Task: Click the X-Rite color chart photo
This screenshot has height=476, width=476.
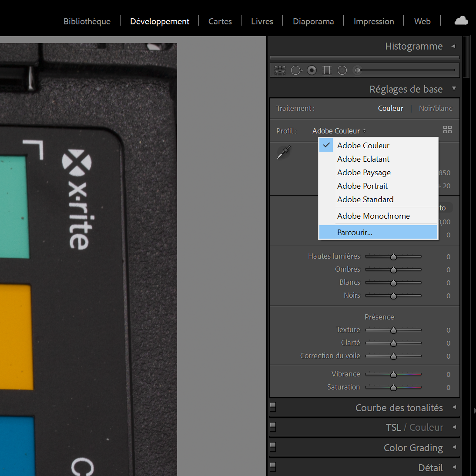Action: [88, 259]
